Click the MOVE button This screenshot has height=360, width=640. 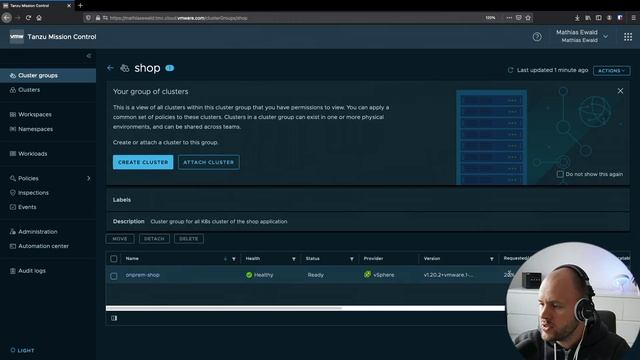(x=120, y=239)
